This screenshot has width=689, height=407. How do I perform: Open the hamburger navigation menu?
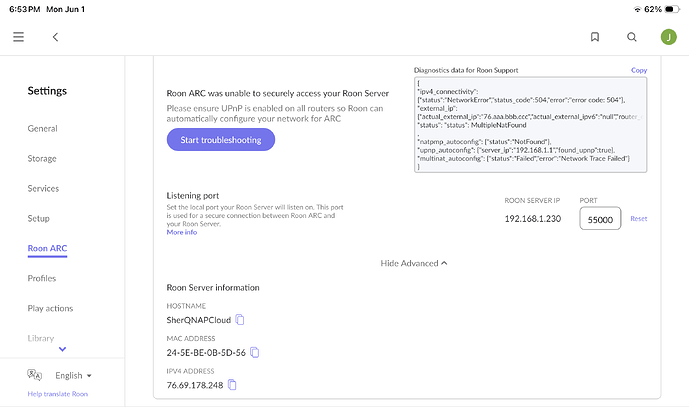[18, 37]
